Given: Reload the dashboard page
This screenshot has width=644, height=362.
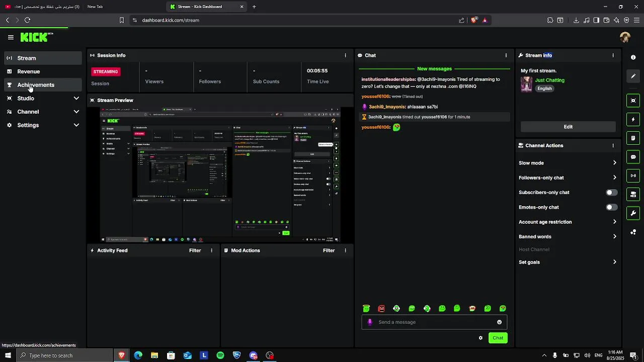Looking at the screenshot, I should pyautogui.click(x=27, y=20).
